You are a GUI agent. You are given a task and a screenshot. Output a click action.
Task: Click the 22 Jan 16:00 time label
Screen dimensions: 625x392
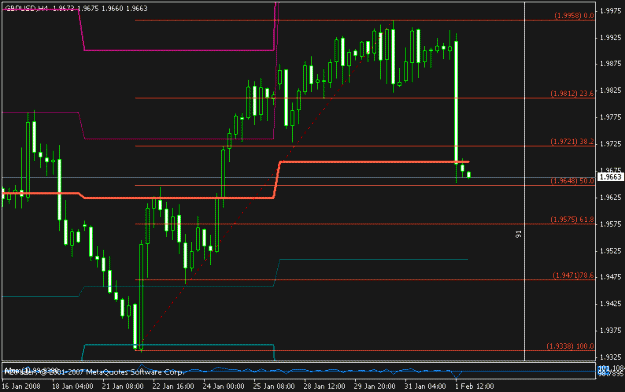pyautogui.click(x=173, y=386)
